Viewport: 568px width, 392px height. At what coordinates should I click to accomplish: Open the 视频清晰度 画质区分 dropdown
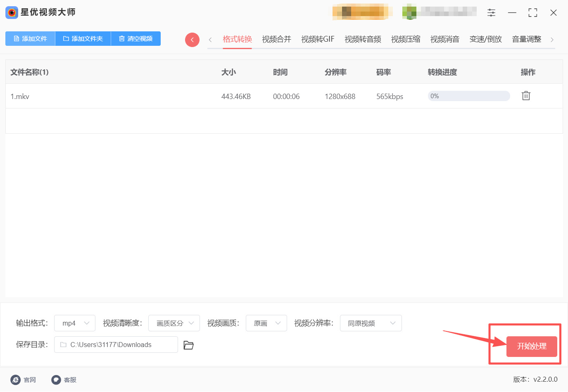click(174, 323)
